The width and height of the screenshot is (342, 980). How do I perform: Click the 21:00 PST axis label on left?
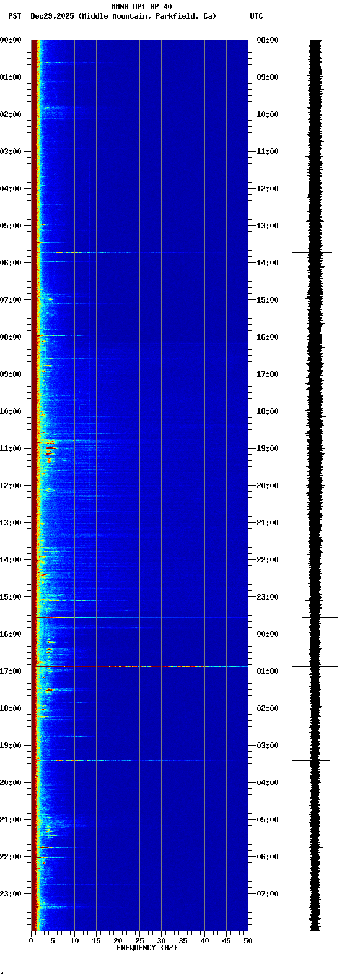pos(11,820)
